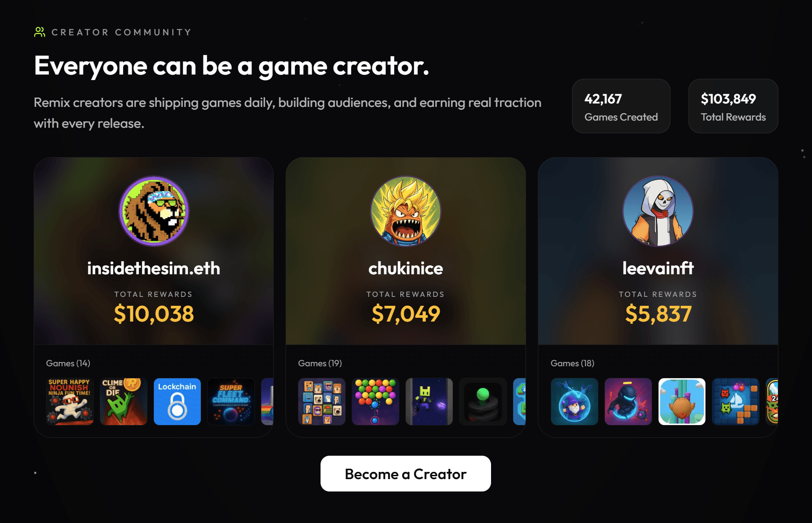Click the 42,167 Games Created stat card
Screen dimensions: 812x523
pyautogui.click(x=621, y=106)
